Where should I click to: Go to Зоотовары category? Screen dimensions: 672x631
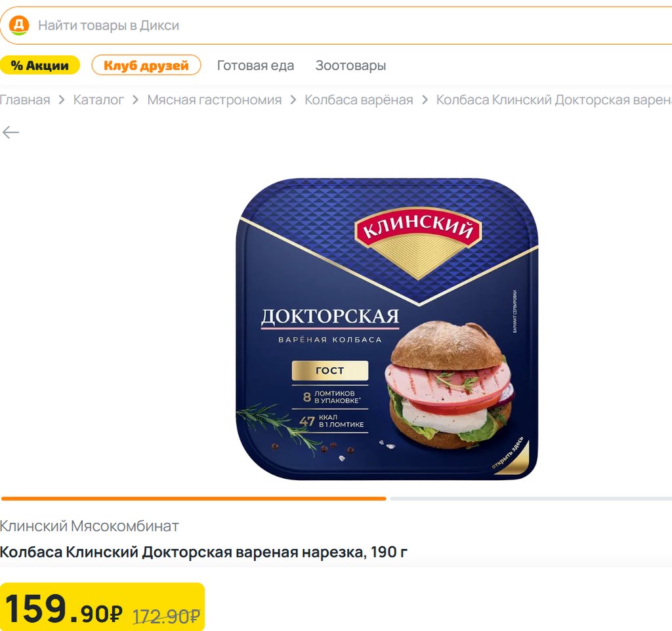click(350, 66)
